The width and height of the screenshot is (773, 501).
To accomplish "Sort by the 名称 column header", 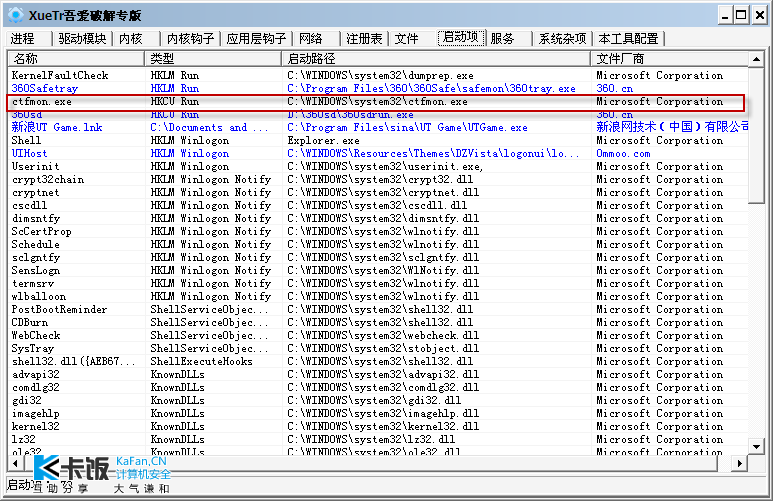I will click(76, 59).
